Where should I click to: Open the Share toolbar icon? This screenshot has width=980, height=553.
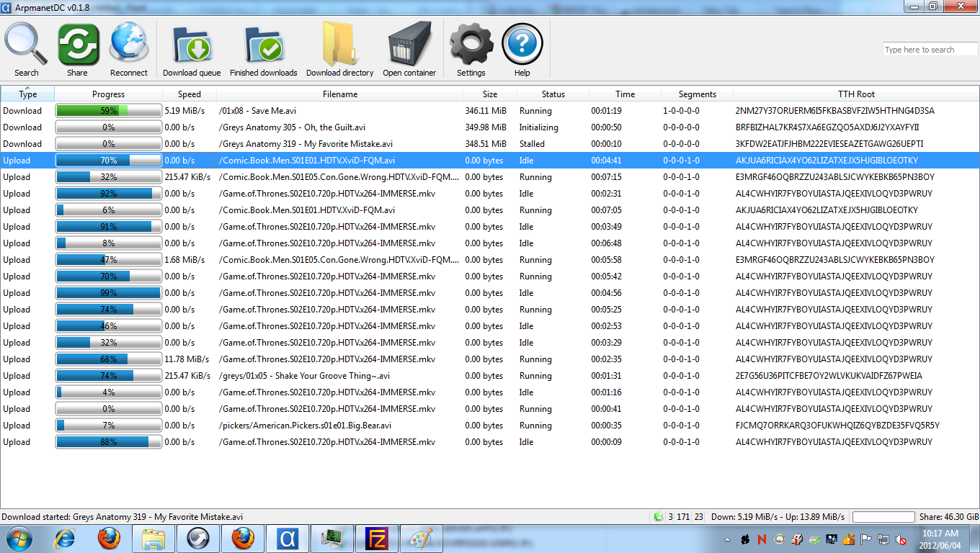[x=77, y=49]
